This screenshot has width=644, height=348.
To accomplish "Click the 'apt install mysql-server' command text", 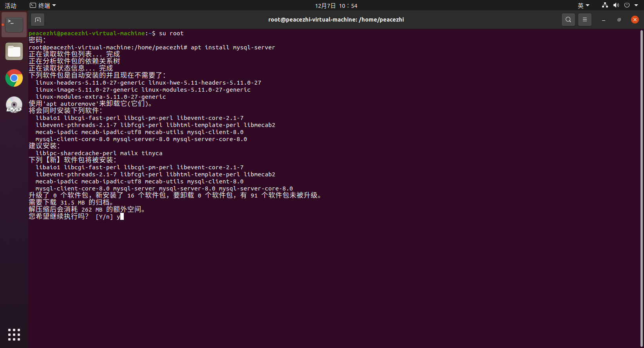I will coord(233,47).
